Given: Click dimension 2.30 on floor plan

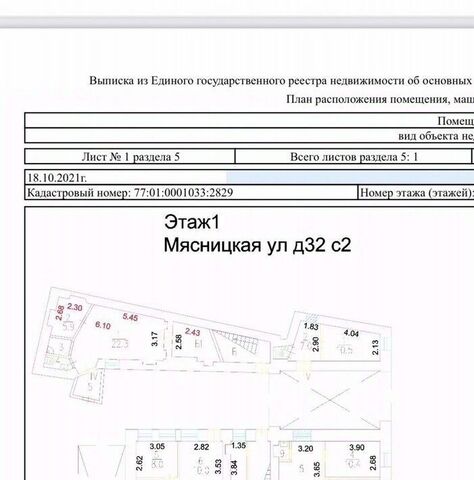Looking at the screenshot, I should coord(75,307).
